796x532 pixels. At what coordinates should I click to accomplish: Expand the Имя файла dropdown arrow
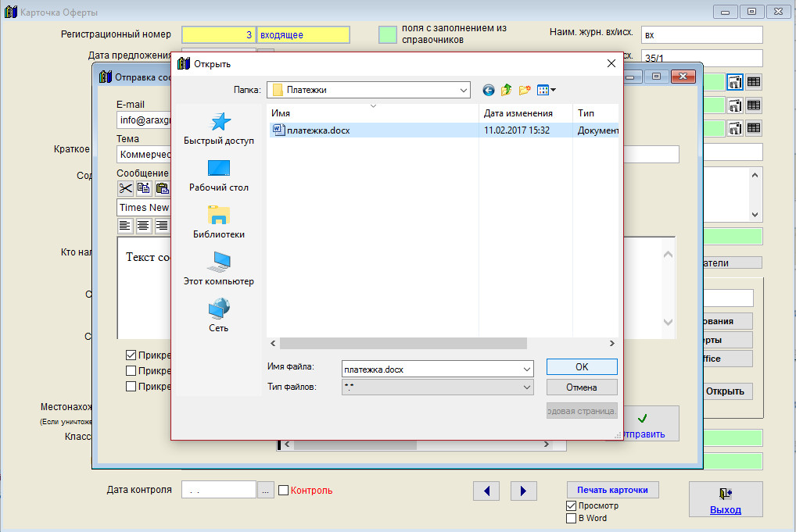[527, 370]
